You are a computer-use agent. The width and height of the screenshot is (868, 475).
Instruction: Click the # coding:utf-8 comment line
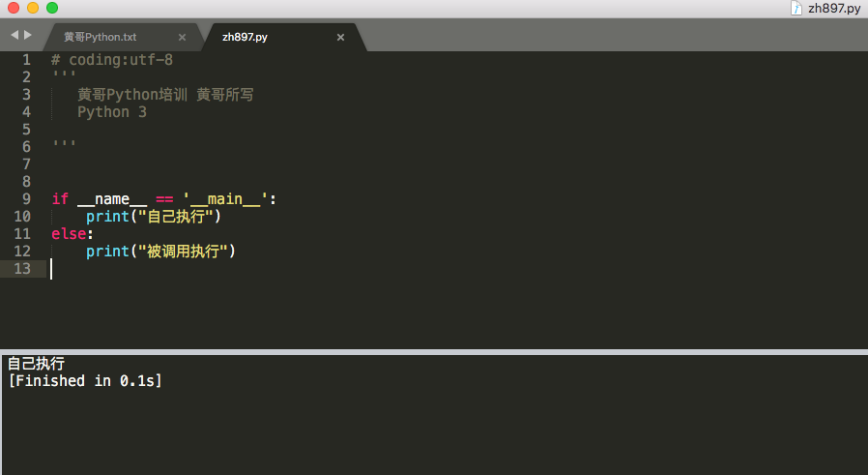coord(112,60)
